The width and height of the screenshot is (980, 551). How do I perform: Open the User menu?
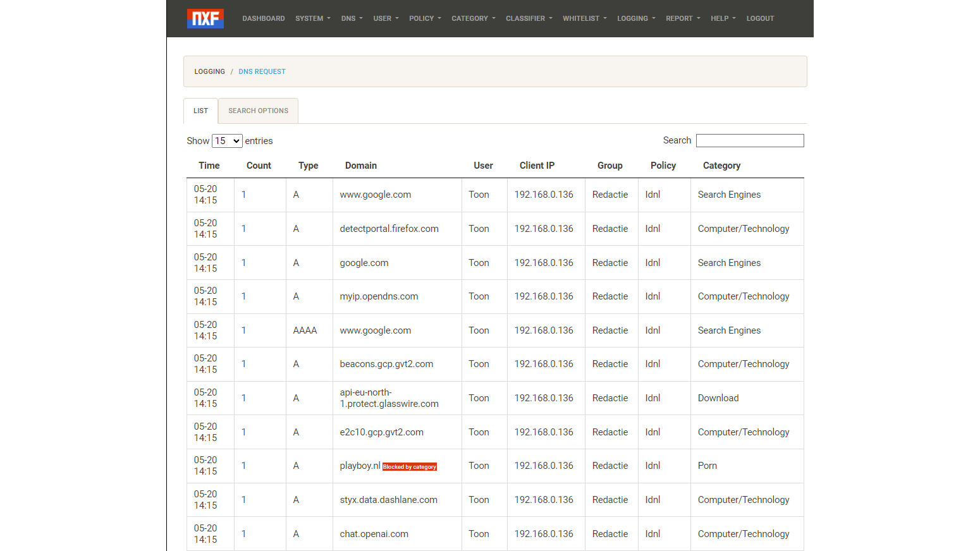pos(386,18)
